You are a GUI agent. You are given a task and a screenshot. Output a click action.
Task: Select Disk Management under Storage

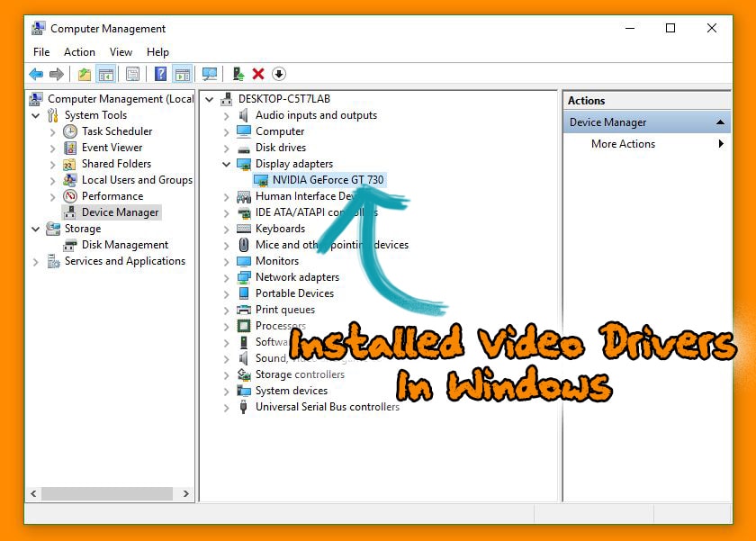(x=124, y=245)
